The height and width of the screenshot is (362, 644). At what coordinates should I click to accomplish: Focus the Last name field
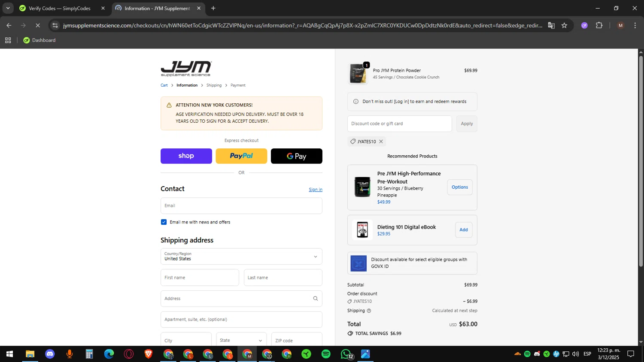(x=283, y=278)
